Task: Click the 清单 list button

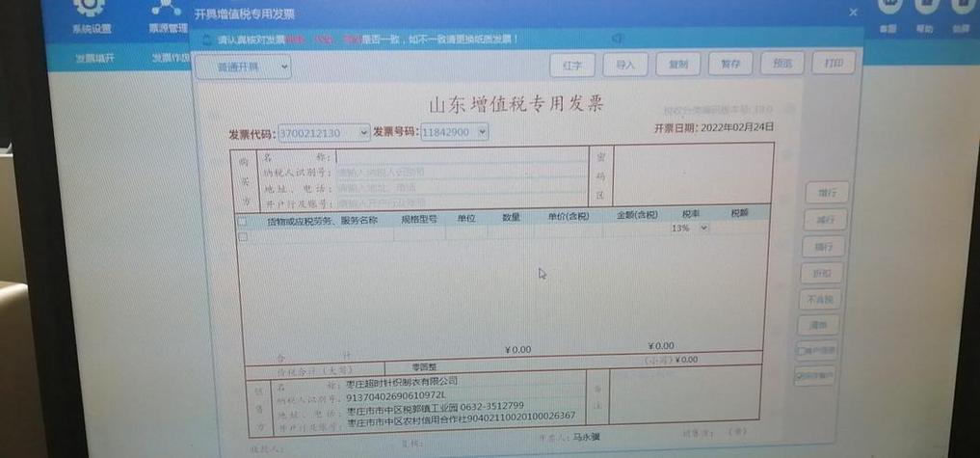Action: tap(818, 325)
